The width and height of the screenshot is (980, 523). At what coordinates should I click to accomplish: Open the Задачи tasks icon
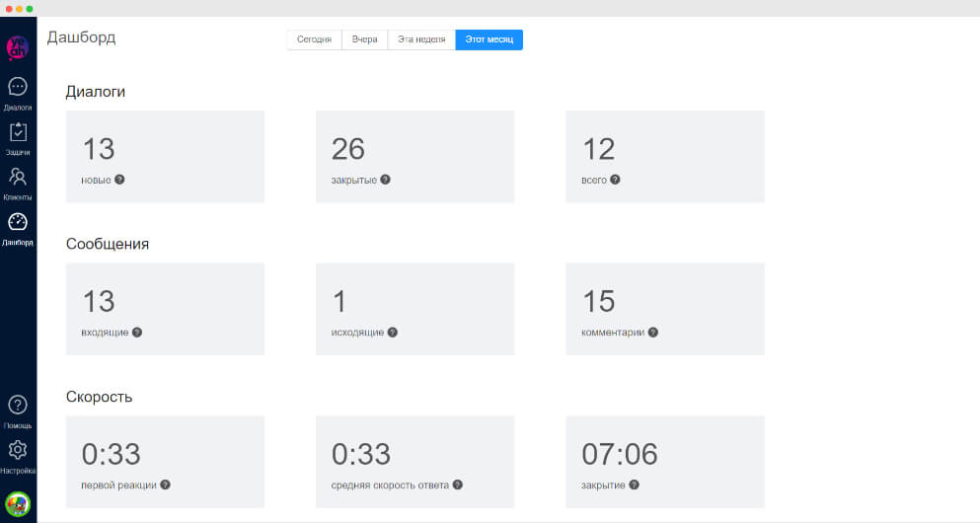point(18,133)
